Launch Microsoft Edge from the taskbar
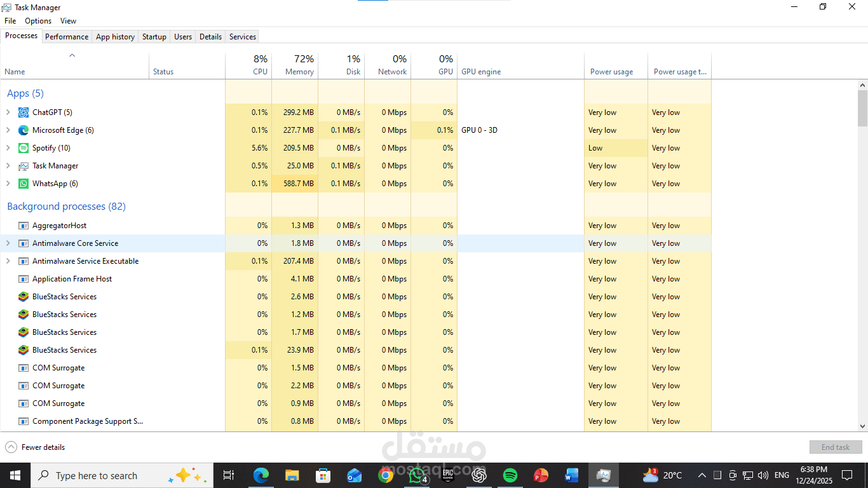Viewport: 868px width, 488px height. [x=261, y=475]
